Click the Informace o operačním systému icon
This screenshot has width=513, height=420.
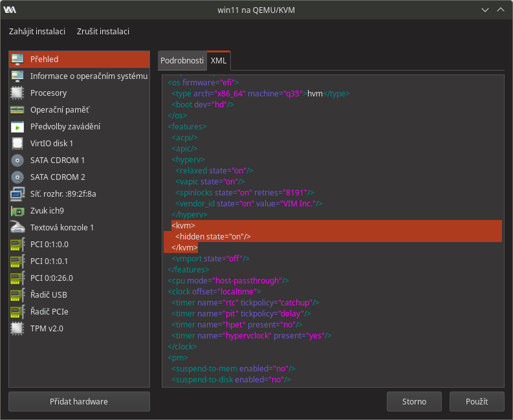pos(17,76)
